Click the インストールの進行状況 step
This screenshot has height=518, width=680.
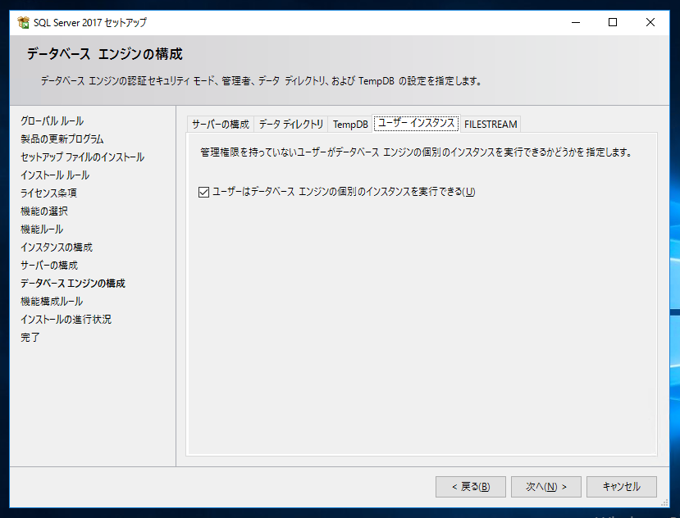pos(66,319)
